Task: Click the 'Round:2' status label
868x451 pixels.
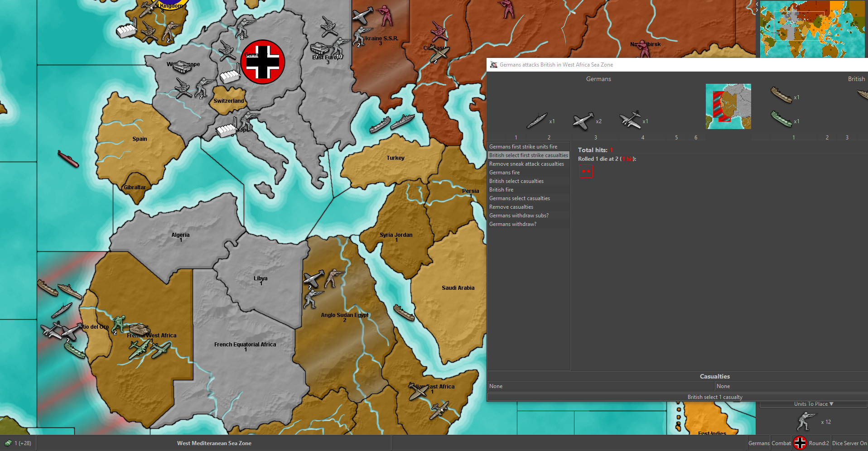Action: [819, 443]
